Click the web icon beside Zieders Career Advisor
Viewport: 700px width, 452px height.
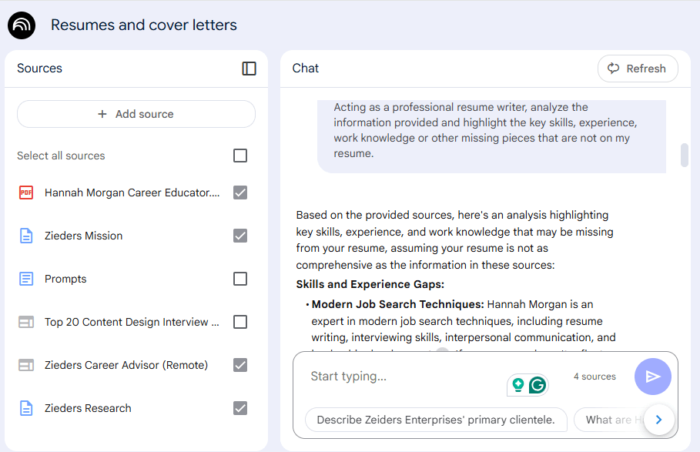tap(26, 365)
